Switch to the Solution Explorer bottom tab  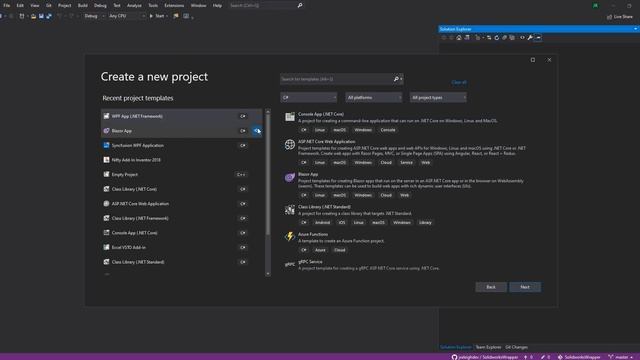(x=456, y=347)
